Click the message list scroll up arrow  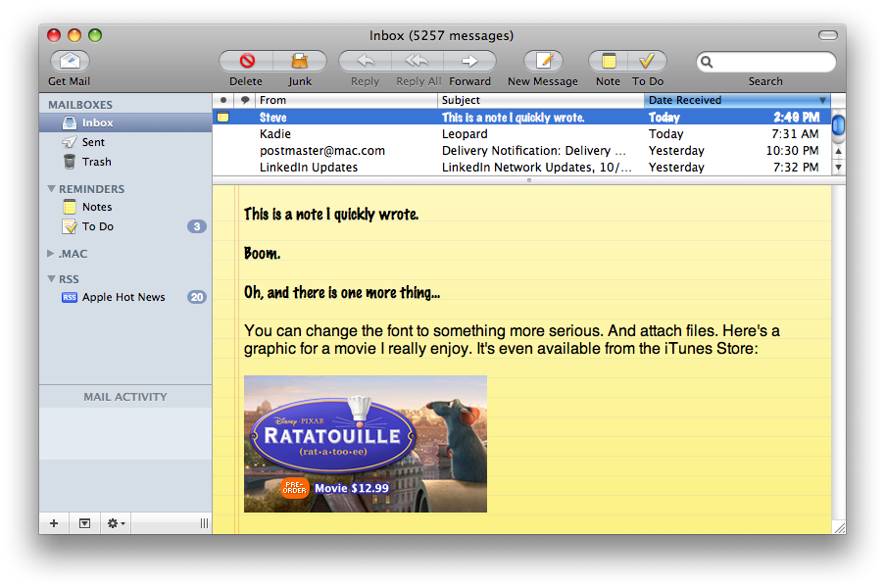tap(838, 151)
